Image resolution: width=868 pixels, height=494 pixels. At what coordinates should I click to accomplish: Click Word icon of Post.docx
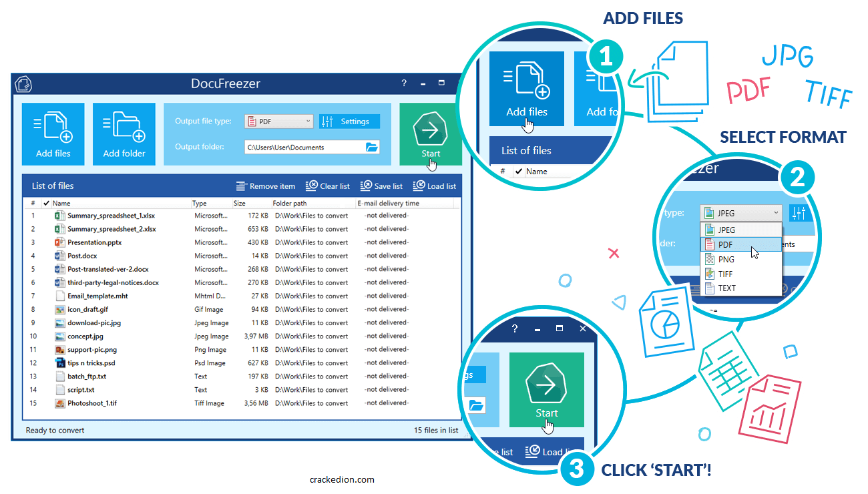coord(60,256)
